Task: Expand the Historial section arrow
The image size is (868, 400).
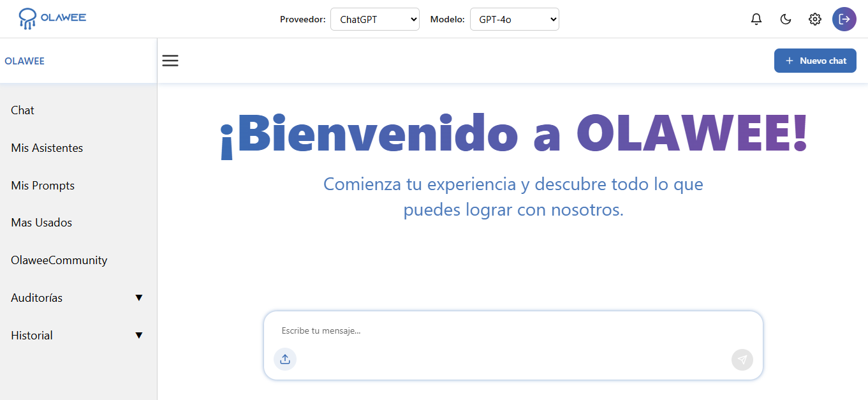Action: coord(139,336)
